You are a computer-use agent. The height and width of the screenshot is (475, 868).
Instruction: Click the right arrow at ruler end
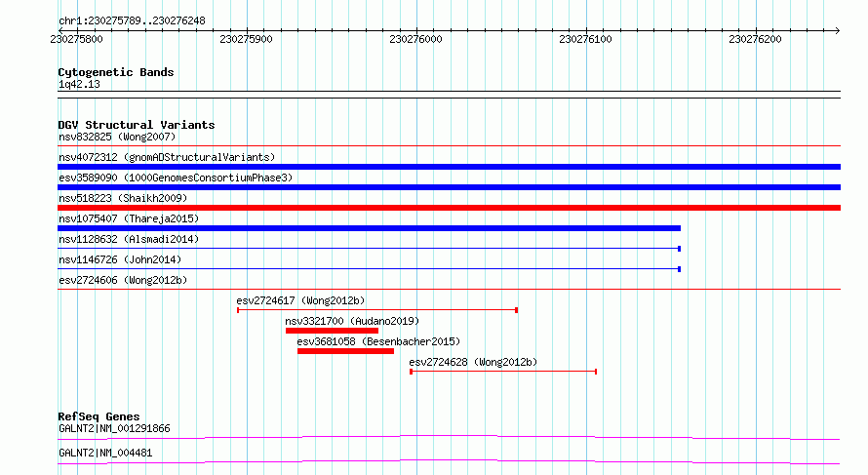point(837,30)
